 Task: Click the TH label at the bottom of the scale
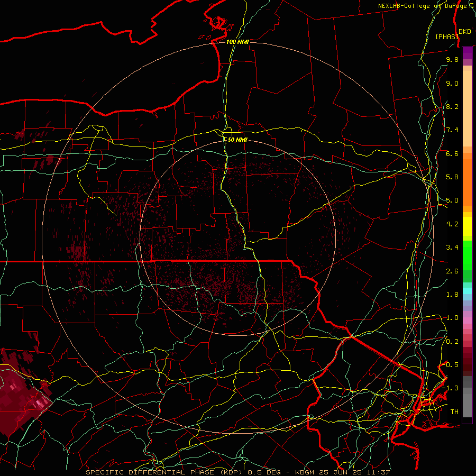click(x=454, y=412)
